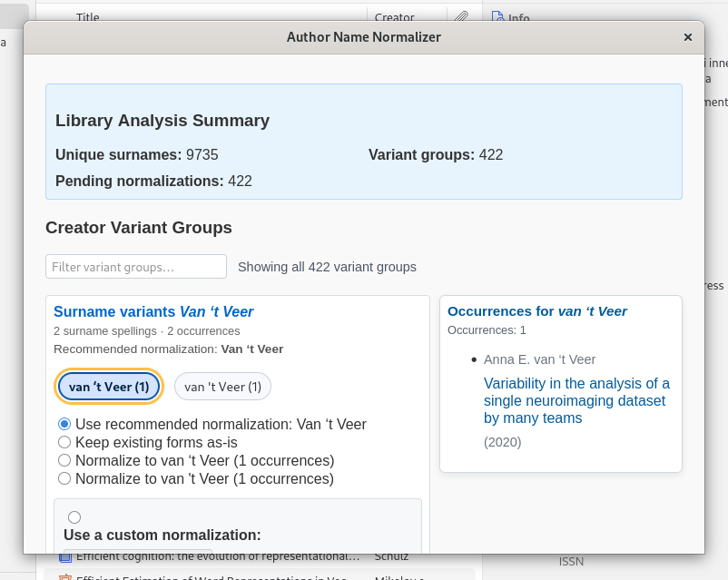
Task: Choose Normalize to van 't Veer (straight apostrophe)
Action: (x=64, y=478)
